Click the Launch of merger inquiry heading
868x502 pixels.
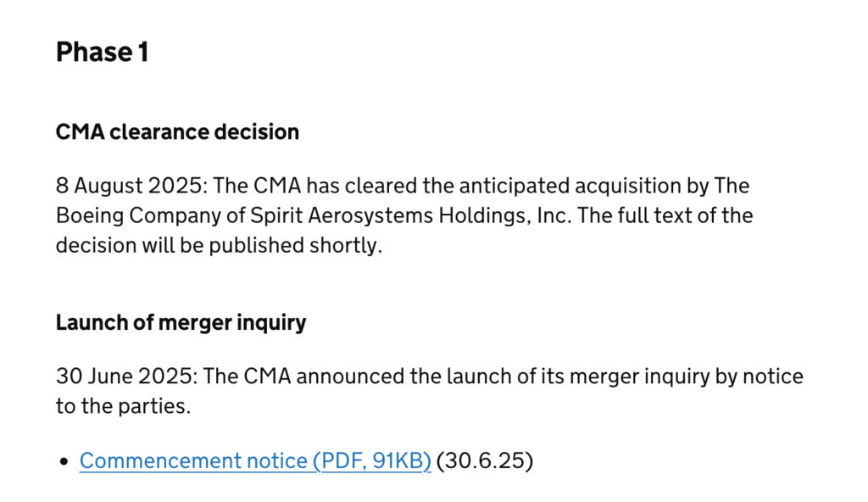[x=181, y=322]
